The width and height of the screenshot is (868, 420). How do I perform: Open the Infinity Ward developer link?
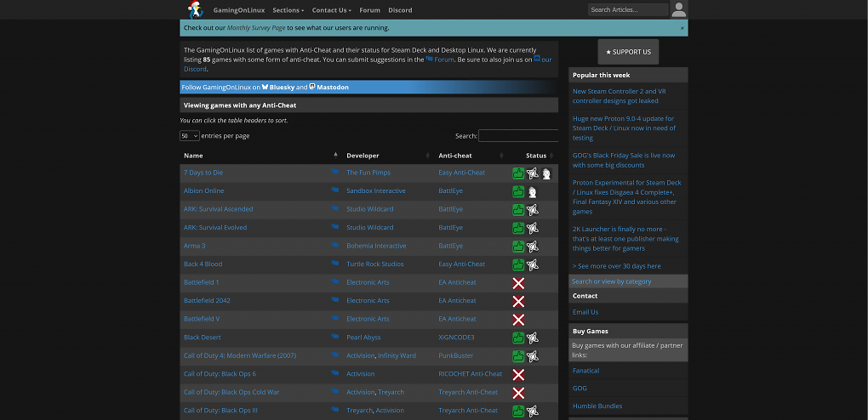point(397,355)
